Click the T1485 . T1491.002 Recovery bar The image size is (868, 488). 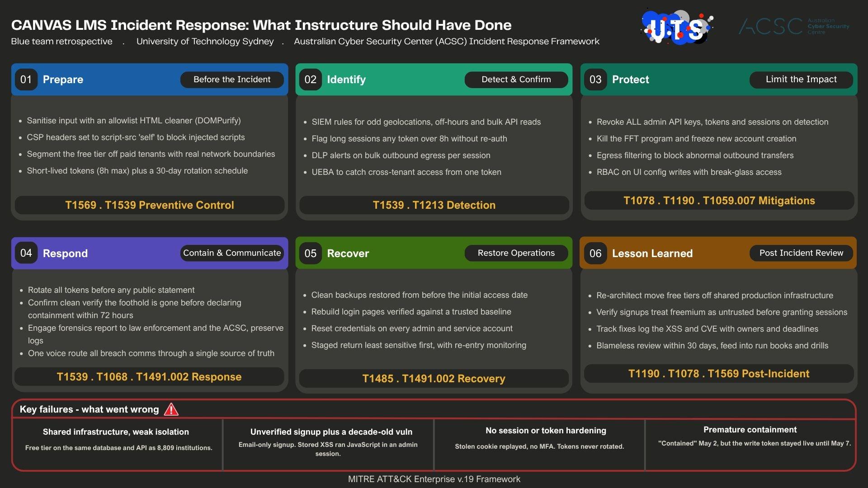(x=434, y=379)
